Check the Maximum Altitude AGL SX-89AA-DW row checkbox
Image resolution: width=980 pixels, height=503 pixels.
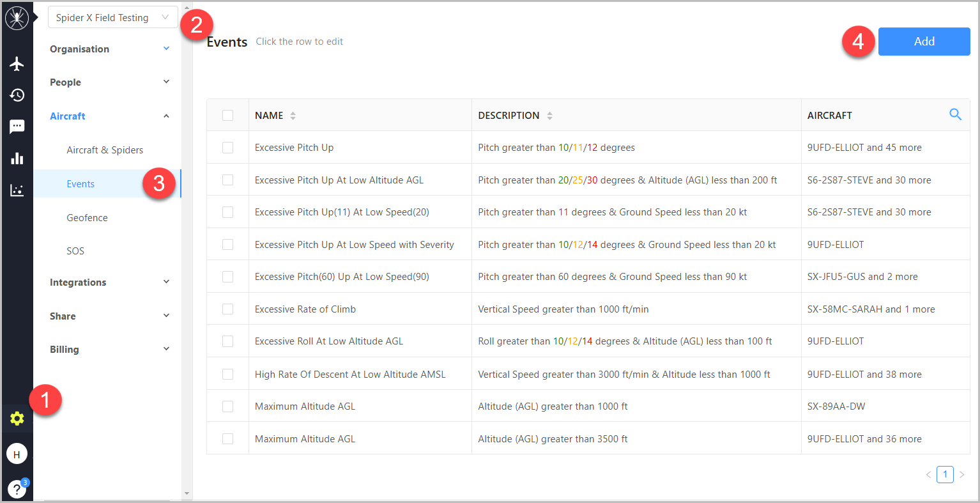pyautogui.click(x=227, y=406)
